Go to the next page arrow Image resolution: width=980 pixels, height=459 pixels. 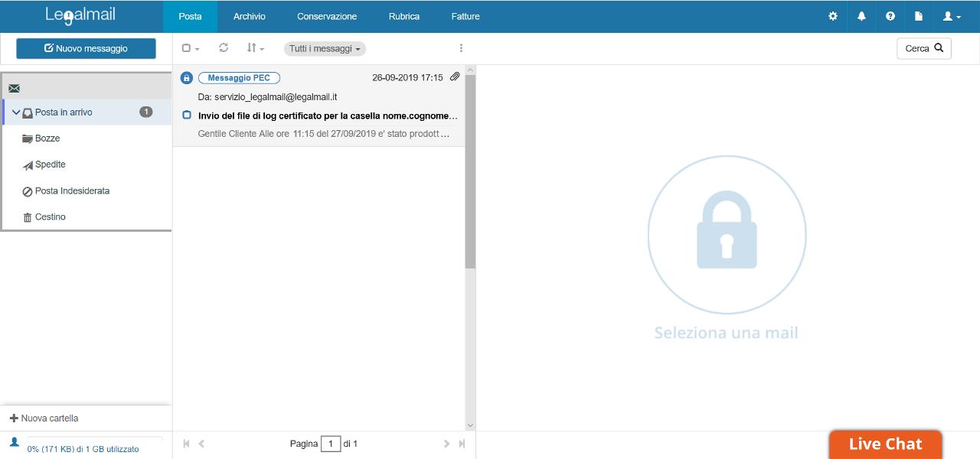click(447, 444)
